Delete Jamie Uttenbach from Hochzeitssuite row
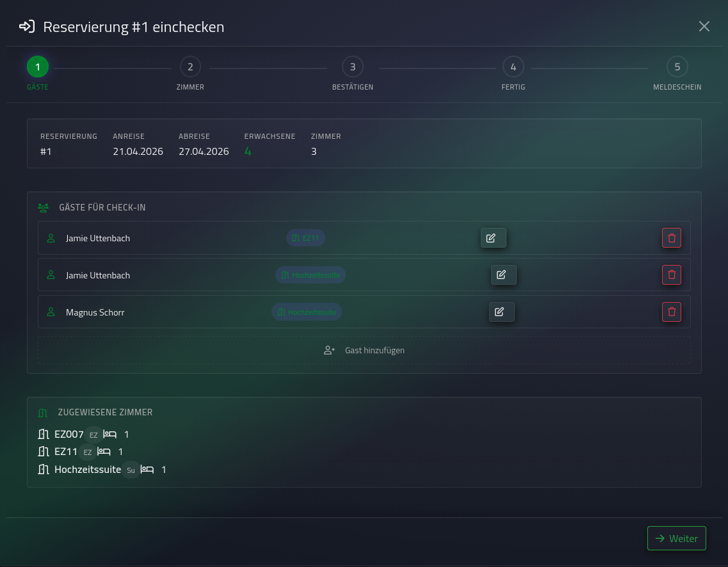The image size is (728, 567). [x=672, y=275]
